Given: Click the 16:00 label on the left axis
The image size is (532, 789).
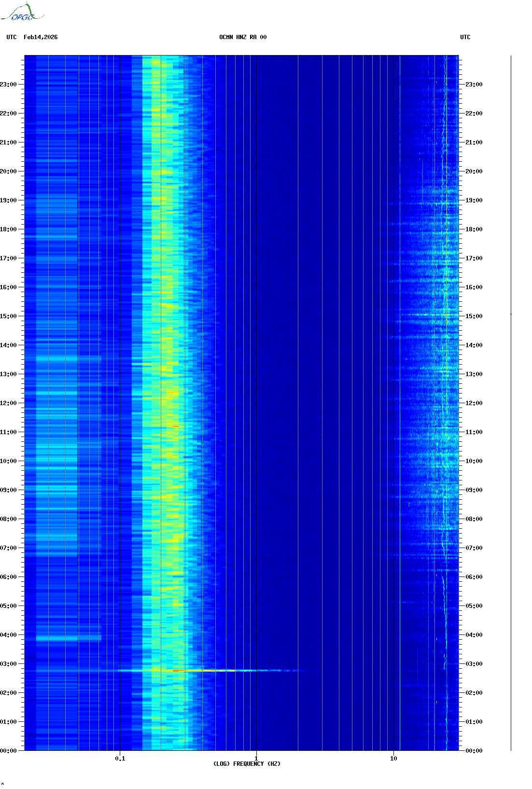Looking at the screenshot, I should point(8,287).
